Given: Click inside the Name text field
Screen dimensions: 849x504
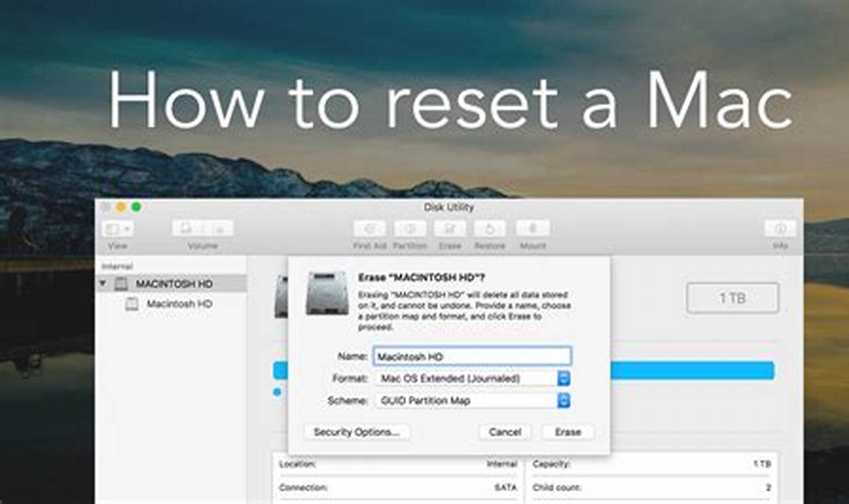Looking at the screenshot, I should [472, 356].
